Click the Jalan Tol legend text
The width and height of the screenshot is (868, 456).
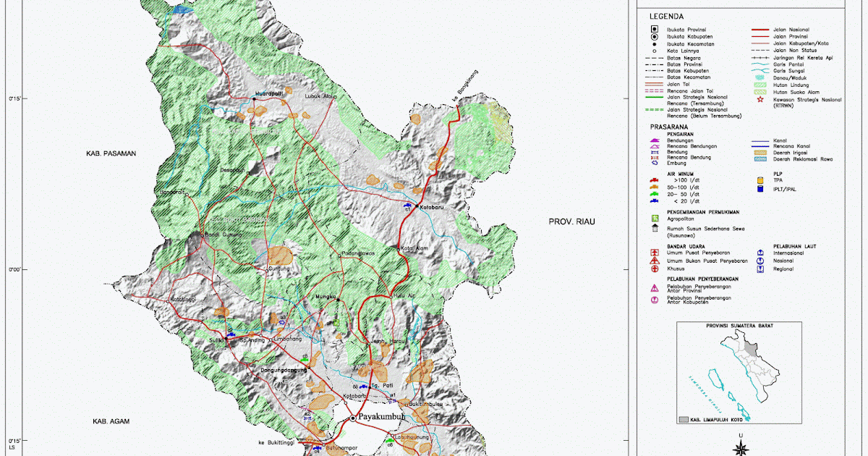(678, 84)
